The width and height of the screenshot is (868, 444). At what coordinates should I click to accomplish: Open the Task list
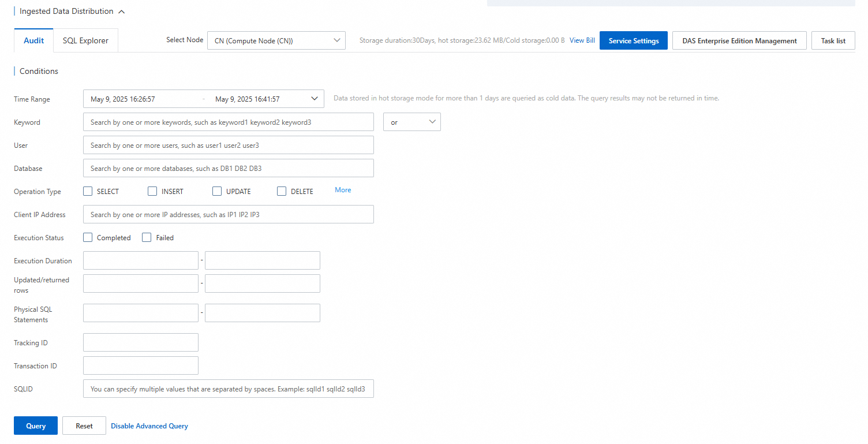(833, 40)
